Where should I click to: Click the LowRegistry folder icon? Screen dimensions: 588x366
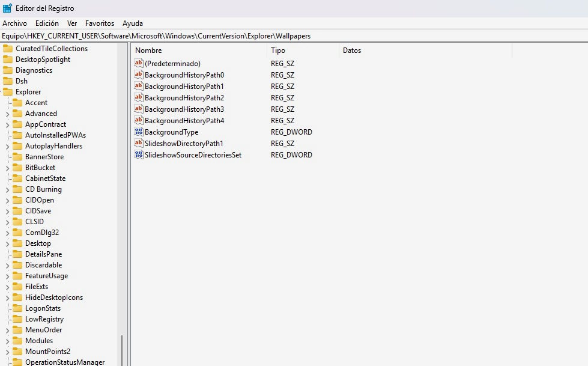click(x=17, y=319)
